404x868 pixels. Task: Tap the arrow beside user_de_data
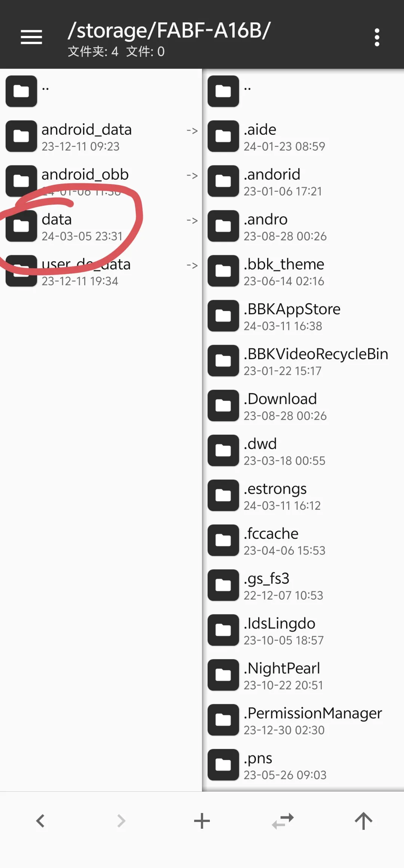(192, 265)
